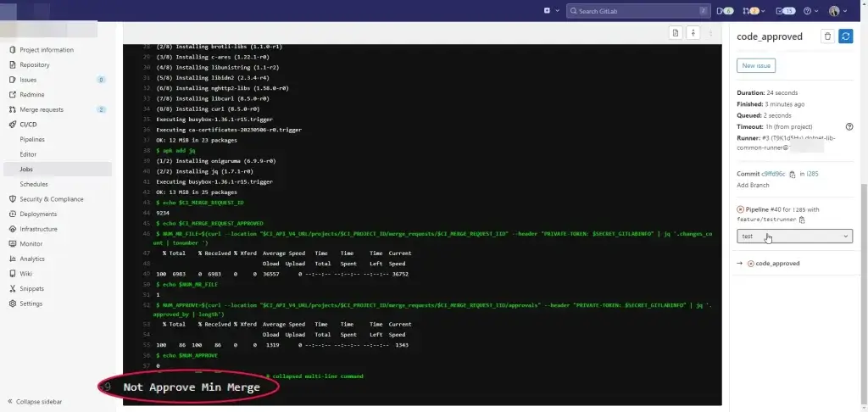Viewport: 868px width, 412px height.
Task: Select code_approved job in stage list
Action: [776, 264]
